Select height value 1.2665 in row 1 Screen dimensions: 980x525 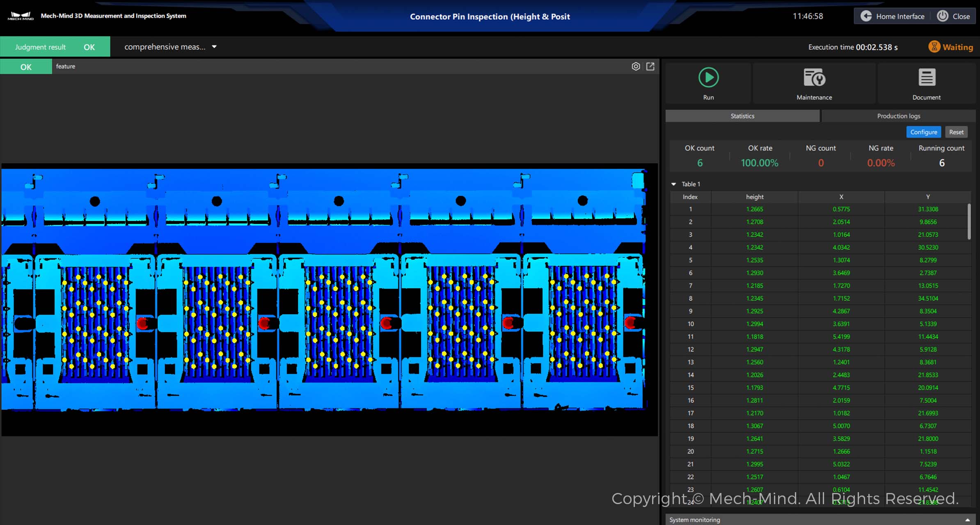click(755, 209)
